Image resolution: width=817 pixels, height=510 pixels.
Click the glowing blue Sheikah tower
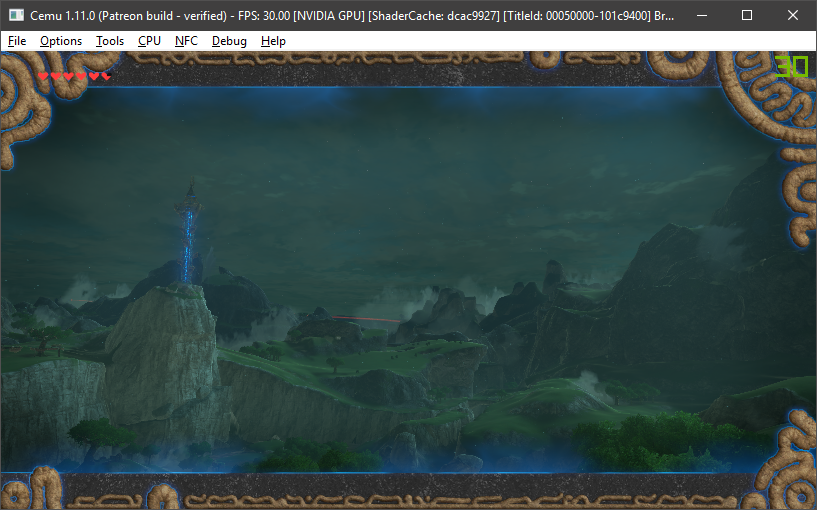(189, 232)
